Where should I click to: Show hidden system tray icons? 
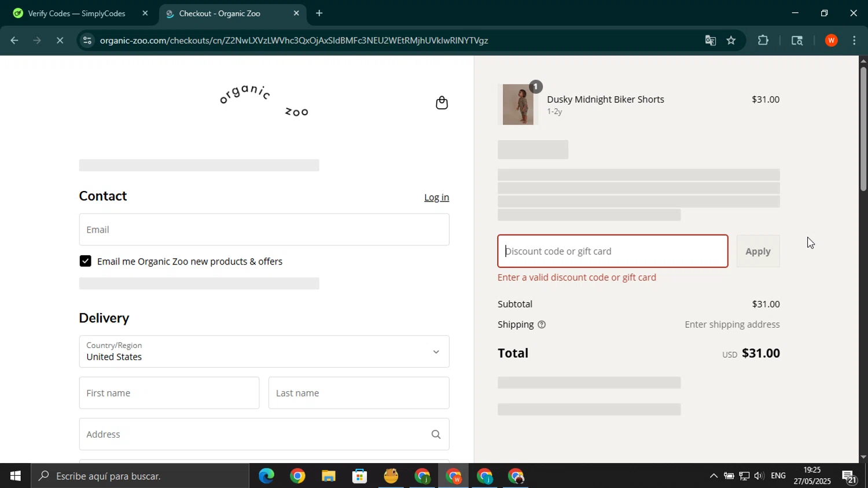pyautogui.click(x=713, y=476)
